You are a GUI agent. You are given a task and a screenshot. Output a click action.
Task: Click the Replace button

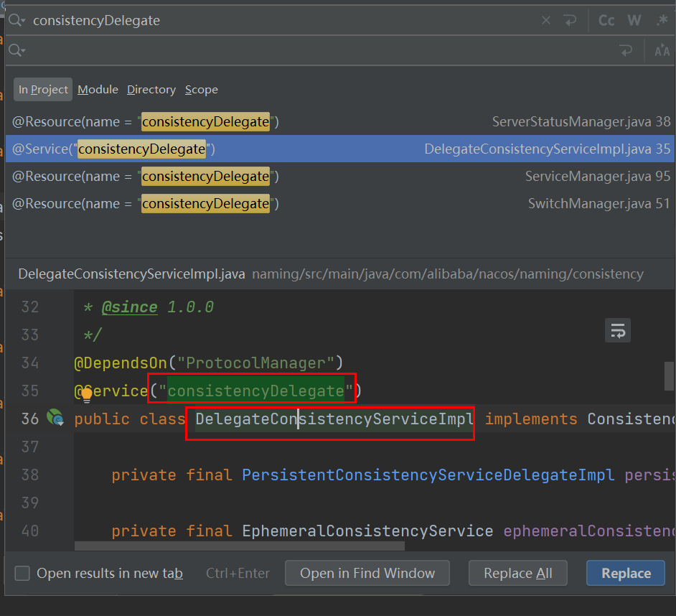pos(626,573)
